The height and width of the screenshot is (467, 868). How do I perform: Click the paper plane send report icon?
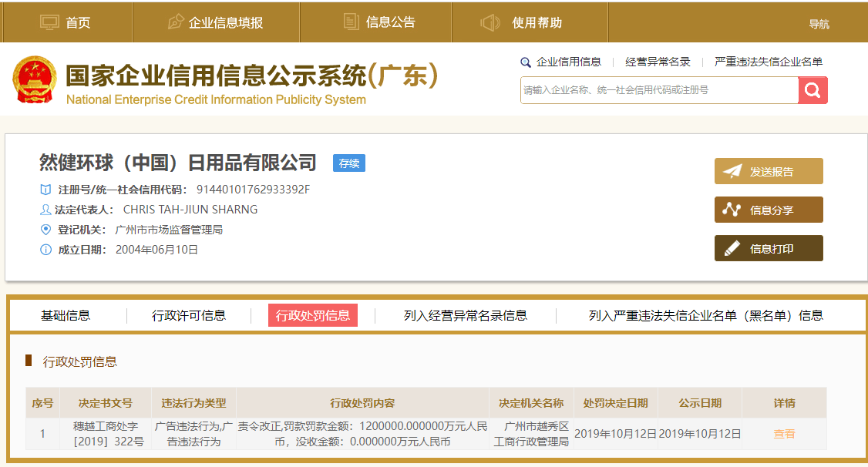(x=732, y=171)
